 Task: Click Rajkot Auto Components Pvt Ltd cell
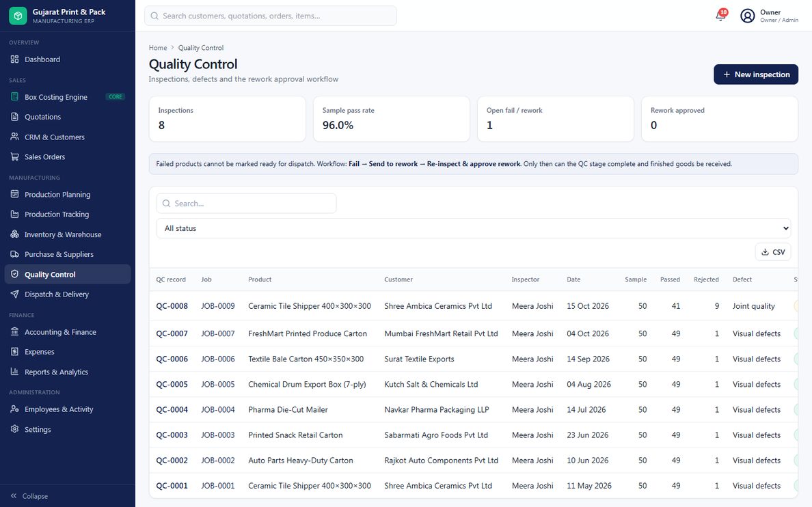point(442,461)
